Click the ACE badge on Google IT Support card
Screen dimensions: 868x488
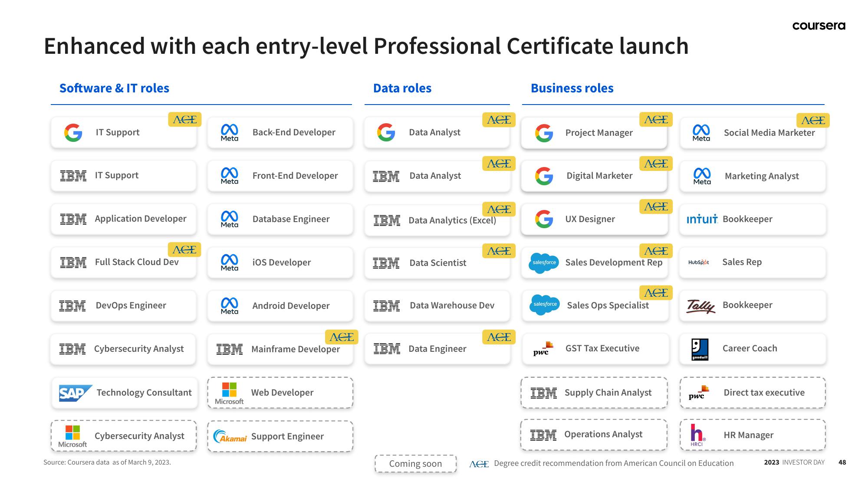185,119
